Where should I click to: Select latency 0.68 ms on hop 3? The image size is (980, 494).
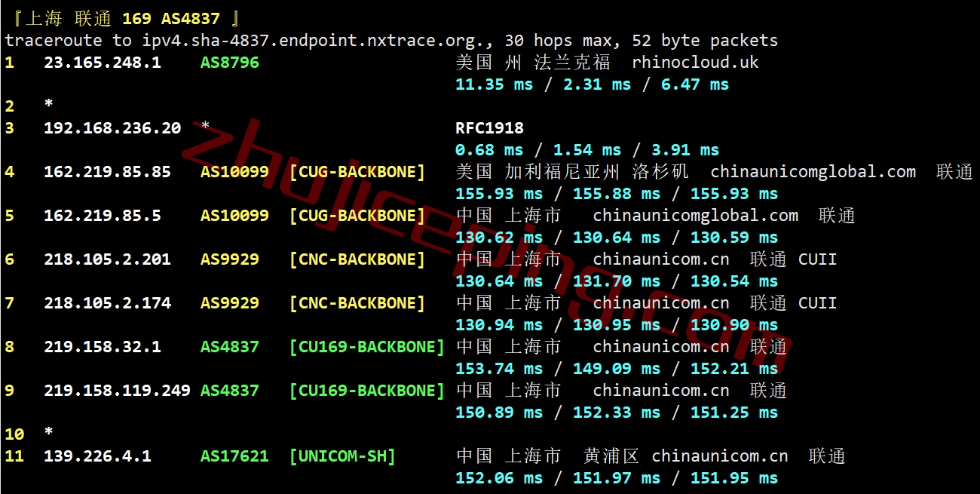point(489,150)
